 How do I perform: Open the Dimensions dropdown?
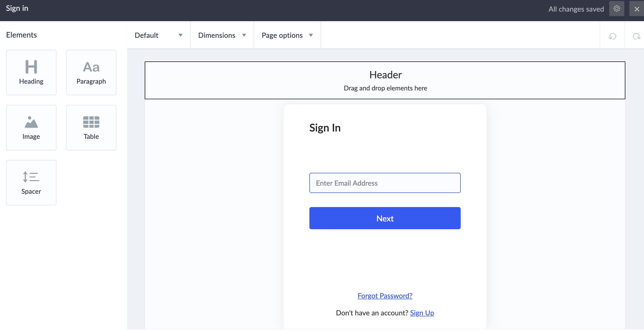click(221, 35)
